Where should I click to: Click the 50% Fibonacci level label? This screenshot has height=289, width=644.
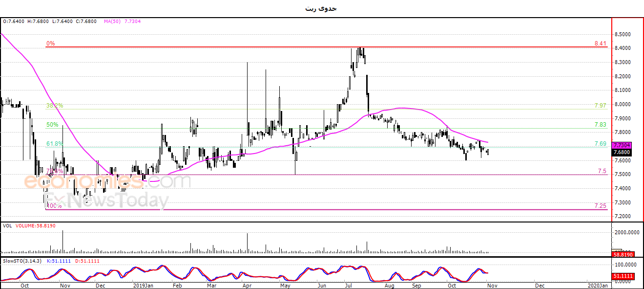tap(52, 125)
